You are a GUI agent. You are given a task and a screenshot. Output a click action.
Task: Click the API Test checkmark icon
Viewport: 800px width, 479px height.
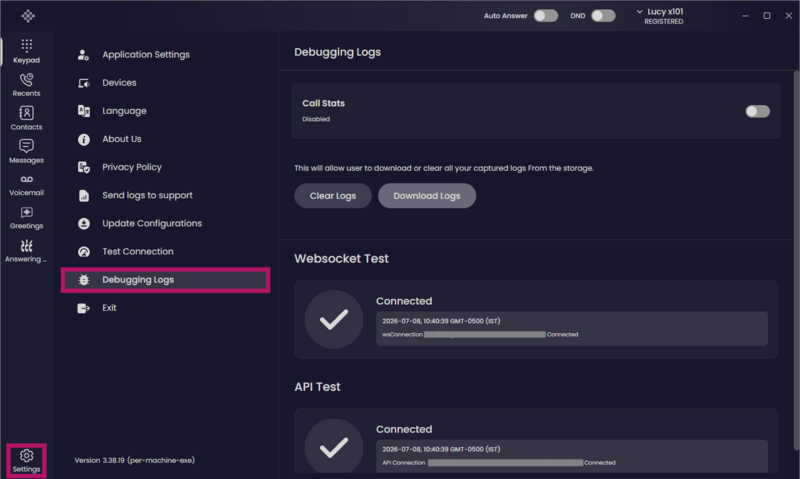334,447
